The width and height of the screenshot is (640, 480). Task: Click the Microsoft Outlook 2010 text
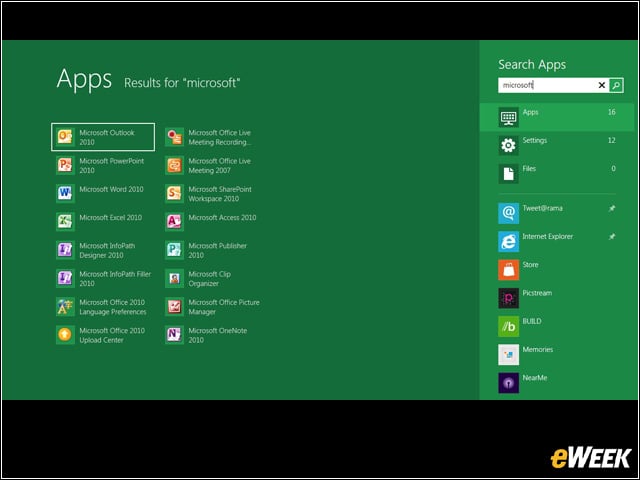click(x=107, y=138)
